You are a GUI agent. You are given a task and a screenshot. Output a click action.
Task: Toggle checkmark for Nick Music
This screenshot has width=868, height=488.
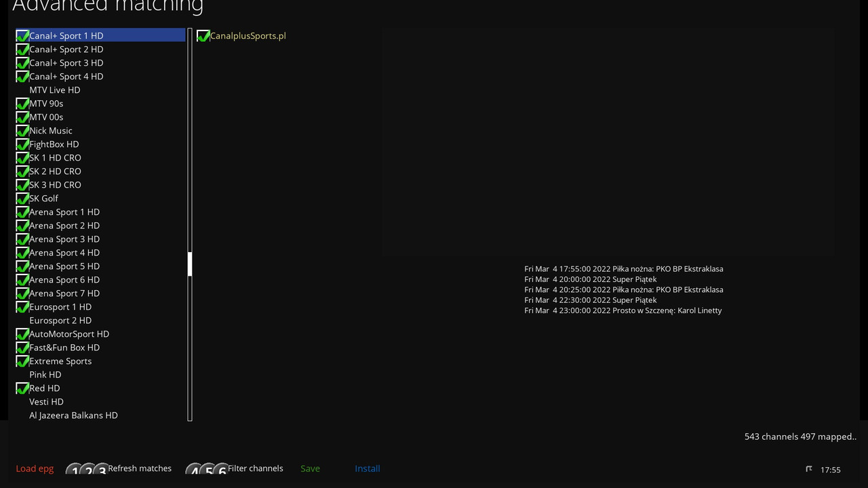(22, 130)
